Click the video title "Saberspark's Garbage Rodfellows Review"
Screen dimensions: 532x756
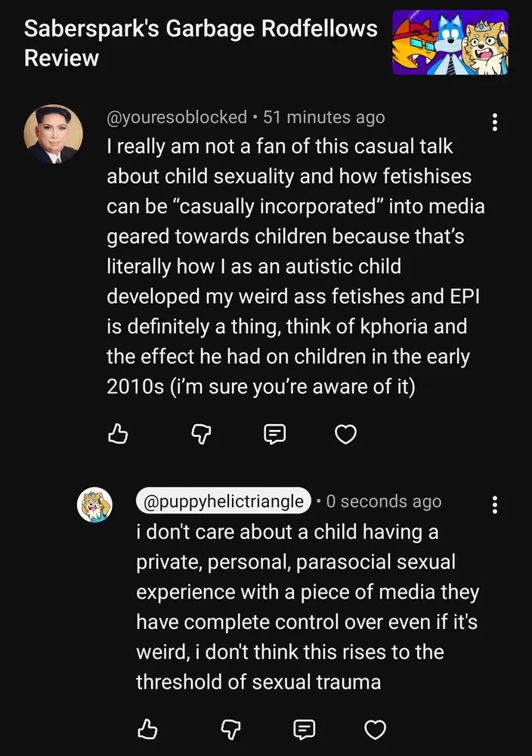pyautogui.click(x=200, y=43)
